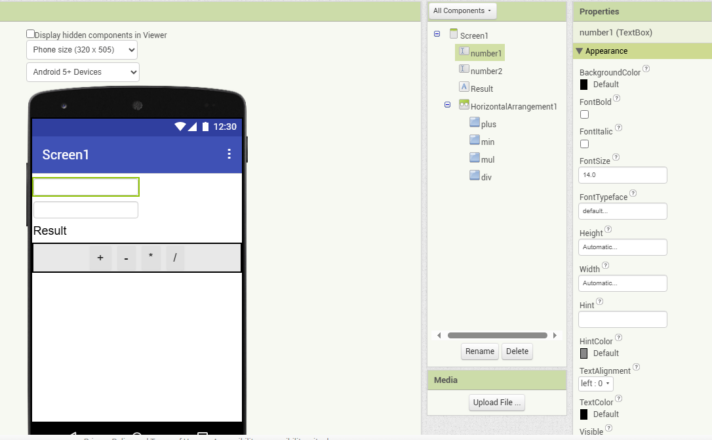Click the plus button component icon in tree
Screen dimensions: 712x440
click(x=474, y=123)
